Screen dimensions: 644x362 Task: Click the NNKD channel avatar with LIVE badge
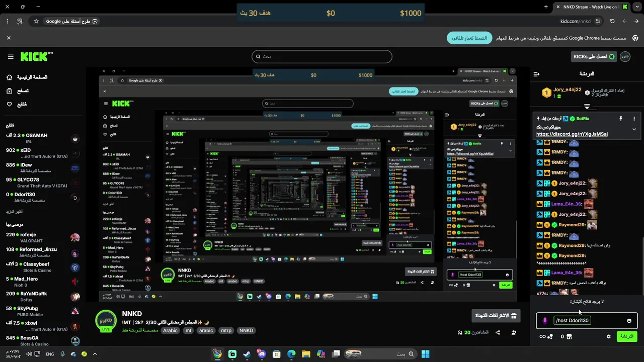click(106, 321)
